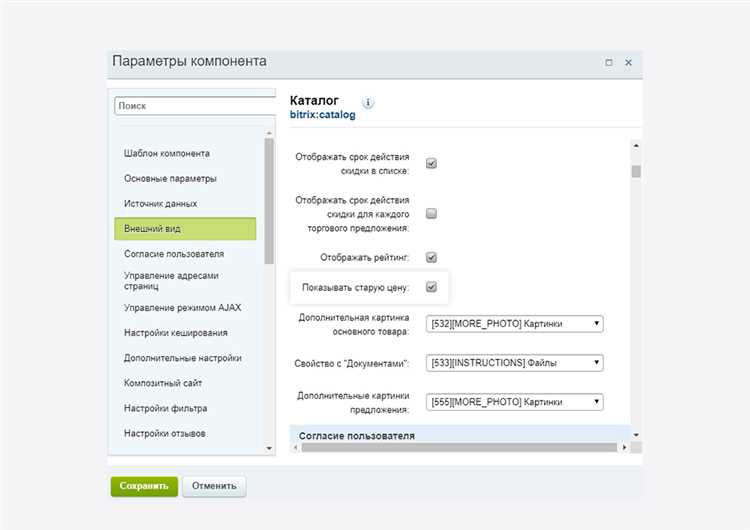Select the Внешний вид section
The width and height of the screenshot is (750, 530).
(x=185, y=229)
